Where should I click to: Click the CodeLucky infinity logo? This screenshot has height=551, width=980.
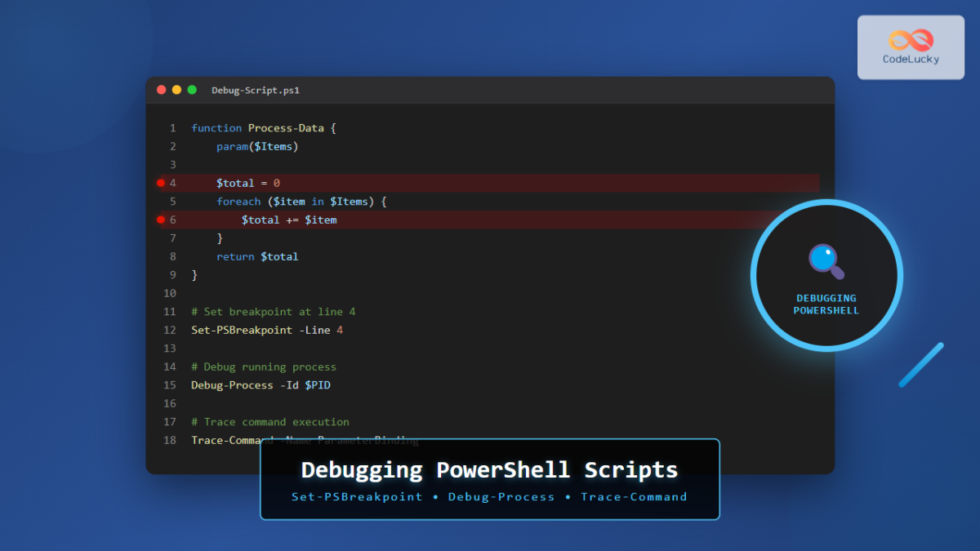(x=911, y=37)
